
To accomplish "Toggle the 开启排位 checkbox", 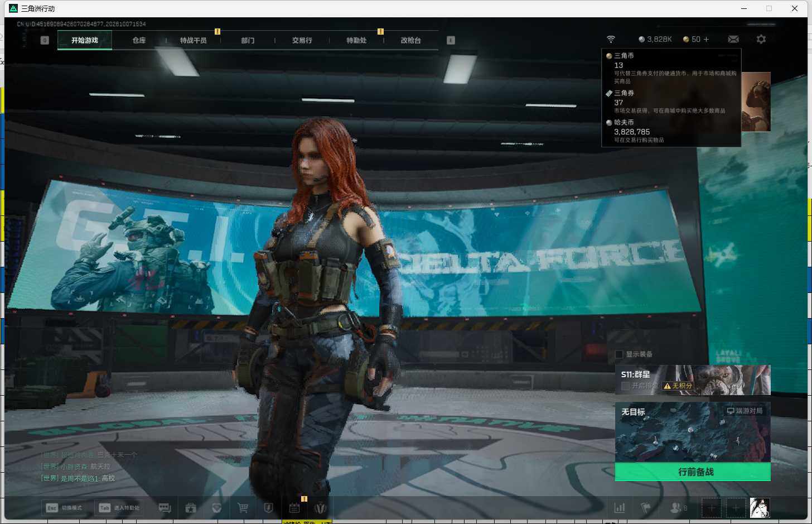I will tap(625, 386).
